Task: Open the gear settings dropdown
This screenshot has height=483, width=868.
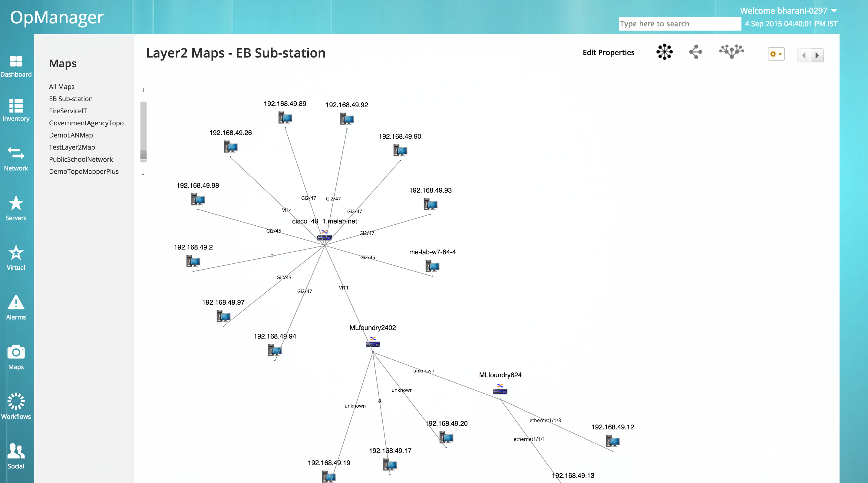Action: coord(776,54)
